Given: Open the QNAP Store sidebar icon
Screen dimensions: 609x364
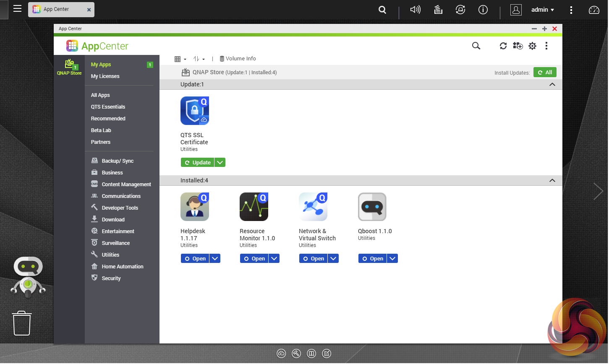Looking at the screenshot, I should [x=69, y=67].
